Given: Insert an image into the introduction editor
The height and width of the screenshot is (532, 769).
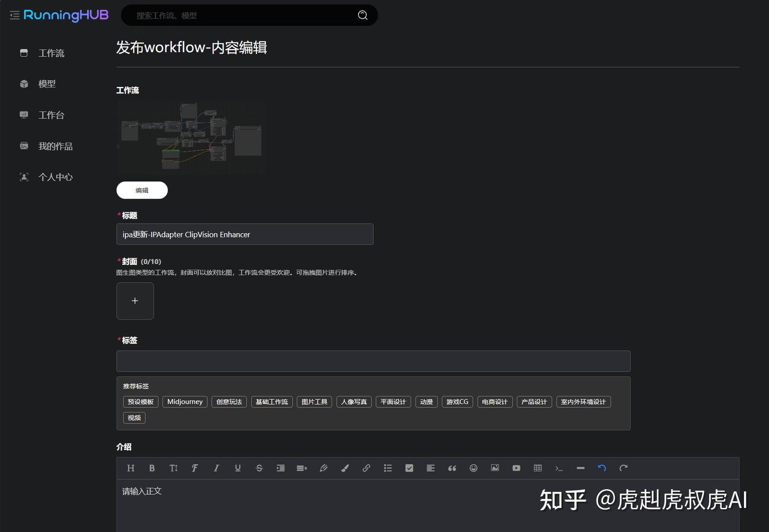Looking at the screenshot, I should click(495, 468).
